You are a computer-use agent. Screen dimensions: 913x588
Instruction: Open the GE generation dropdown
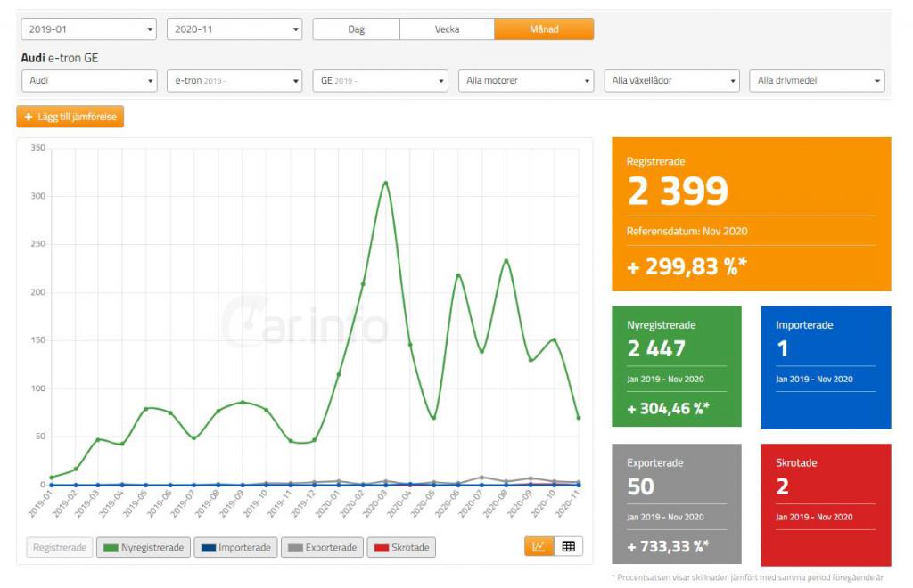coord(380,81)
